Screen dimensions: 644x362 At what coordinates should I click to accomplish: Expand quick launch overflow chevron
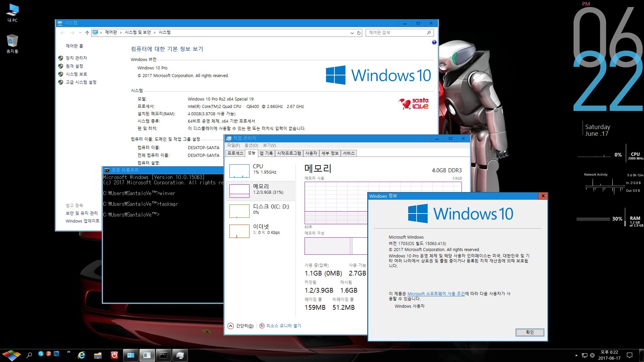click(x=68, y=352)
